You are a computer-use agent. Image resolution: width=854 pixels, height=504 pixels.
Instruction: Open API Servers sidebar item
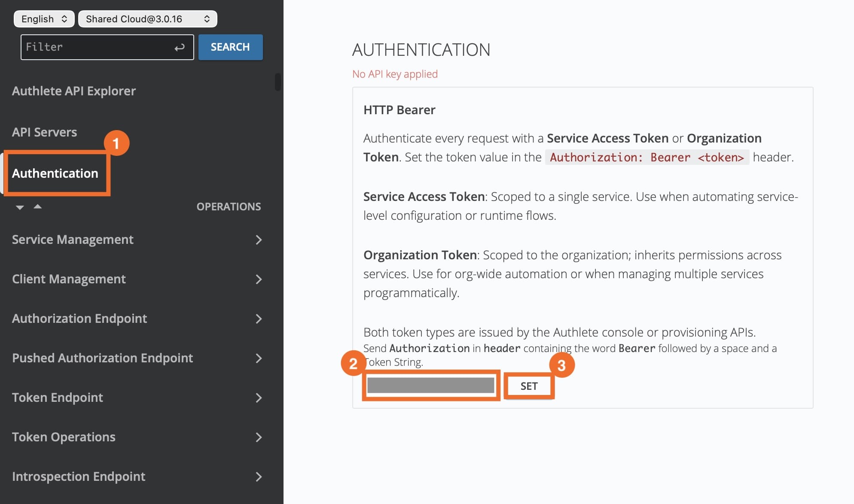pyautogui.click(x=44, y=132)
